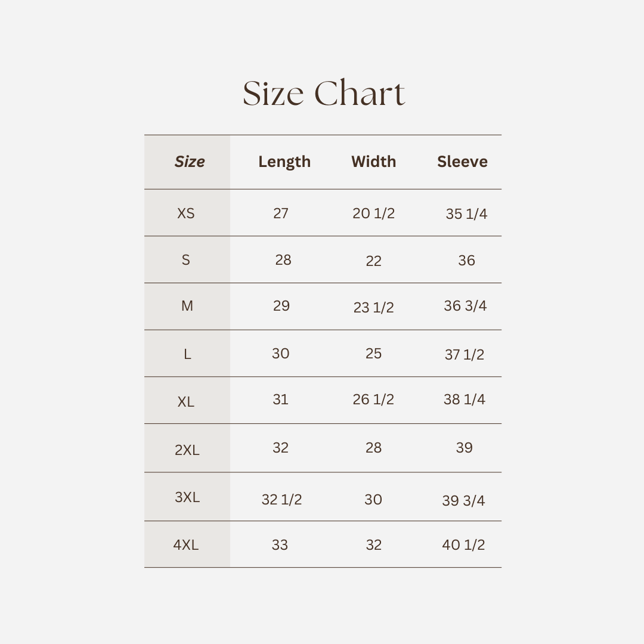Image resolution: width=644 pixels, height=644 pixels.
Task: Select the 2XL sleeve value 39
Action: click(464, 448)
